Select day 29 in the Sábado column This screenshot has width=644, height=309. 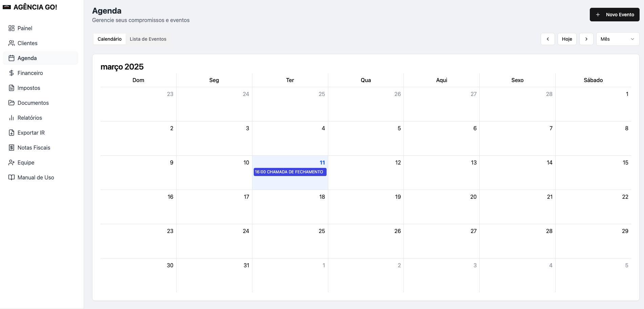(625, 231)
